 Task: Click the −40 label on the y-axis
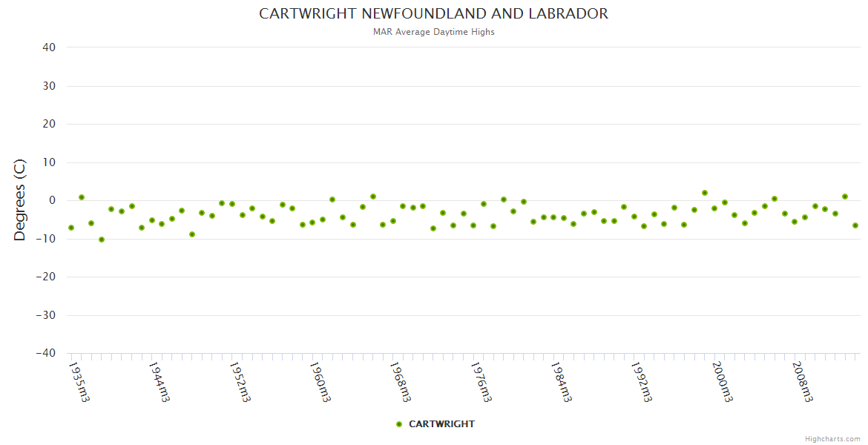click(45, 354)
